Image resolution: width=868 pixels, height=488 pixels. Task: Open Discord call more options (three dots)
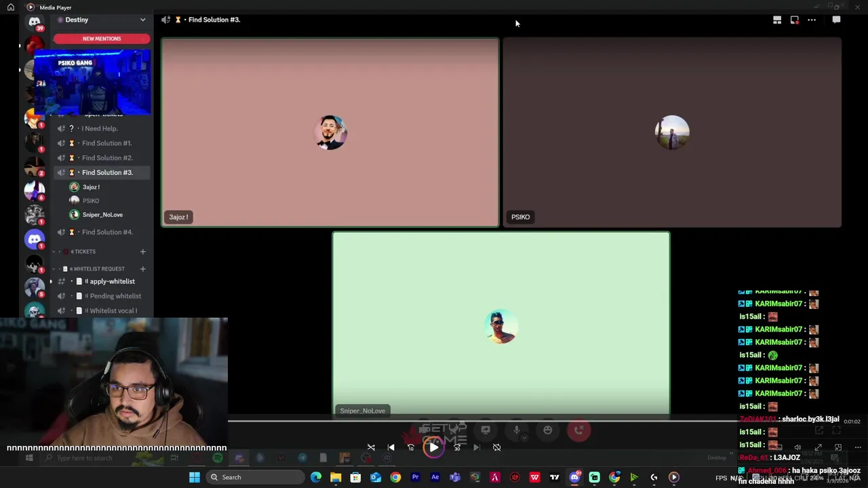coord(812,20)
